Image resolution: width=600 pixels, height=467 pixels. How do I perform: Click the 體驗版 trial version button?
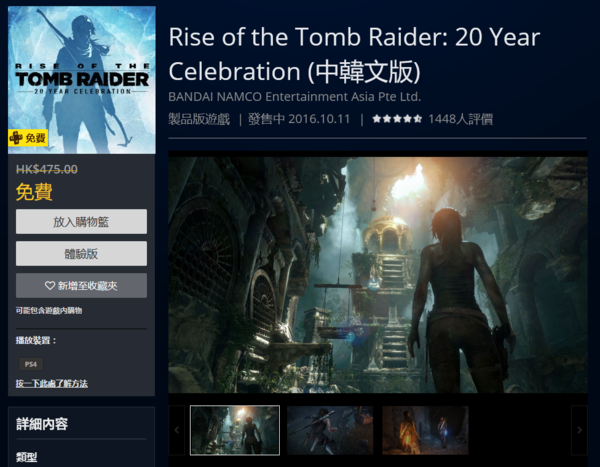(81, 253)
